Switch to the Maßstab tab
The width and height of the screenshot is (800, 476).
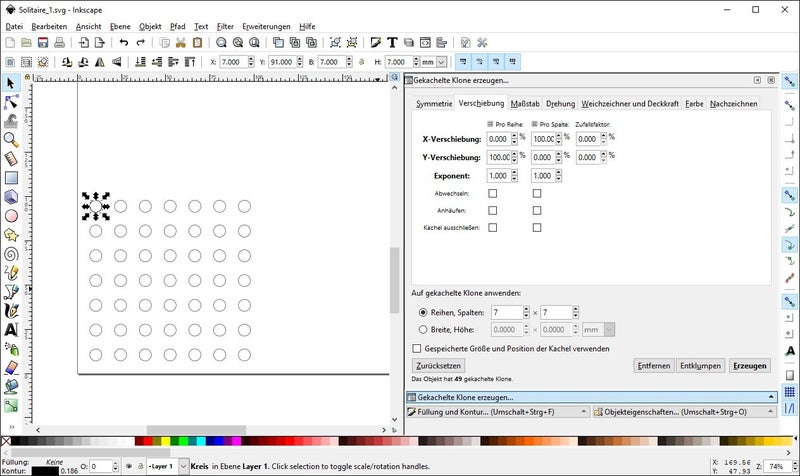tap(525, 103)
